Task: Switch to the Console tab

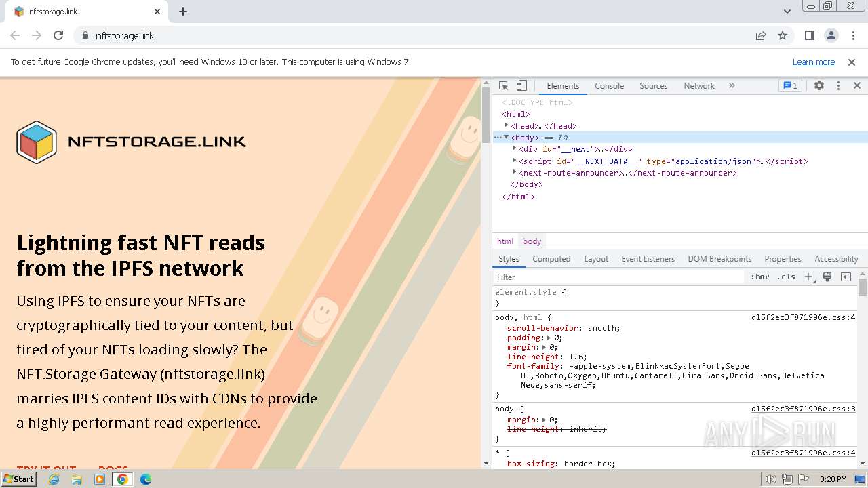Action: (x=609, y=86)
